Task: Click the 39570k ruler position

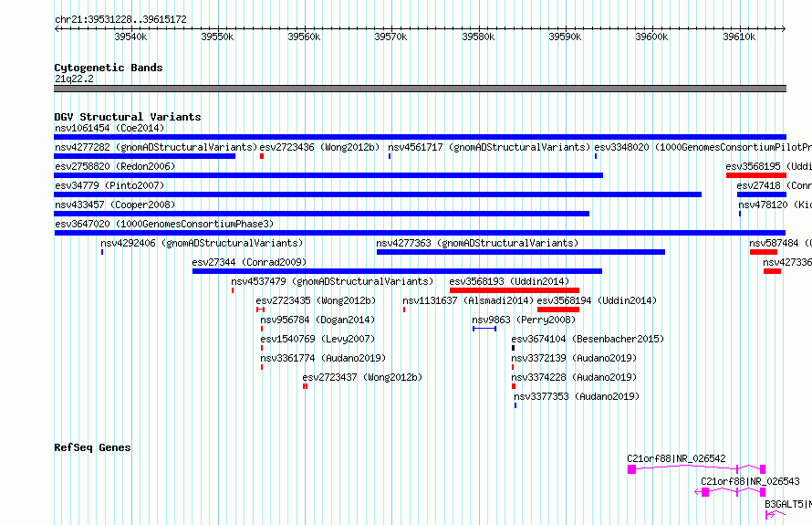Action: tap(390, 37)
